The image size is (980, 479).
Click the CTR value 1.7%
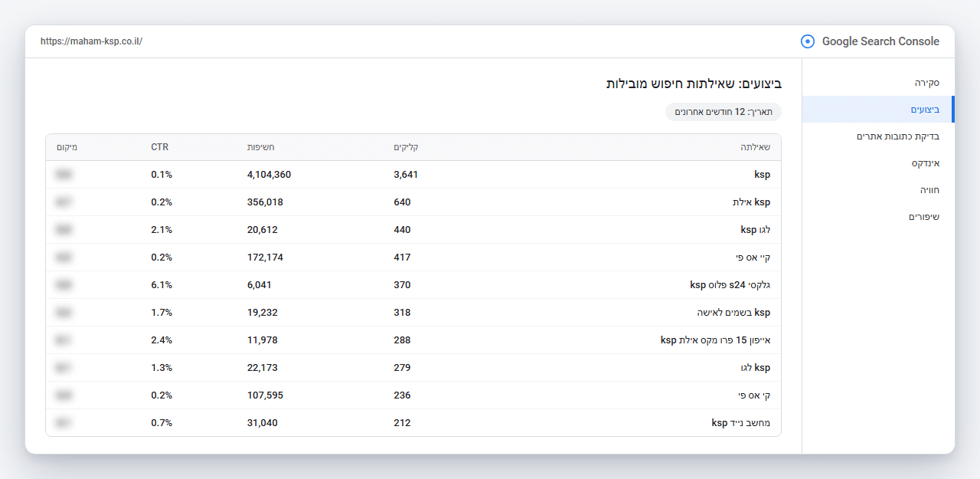162,313
